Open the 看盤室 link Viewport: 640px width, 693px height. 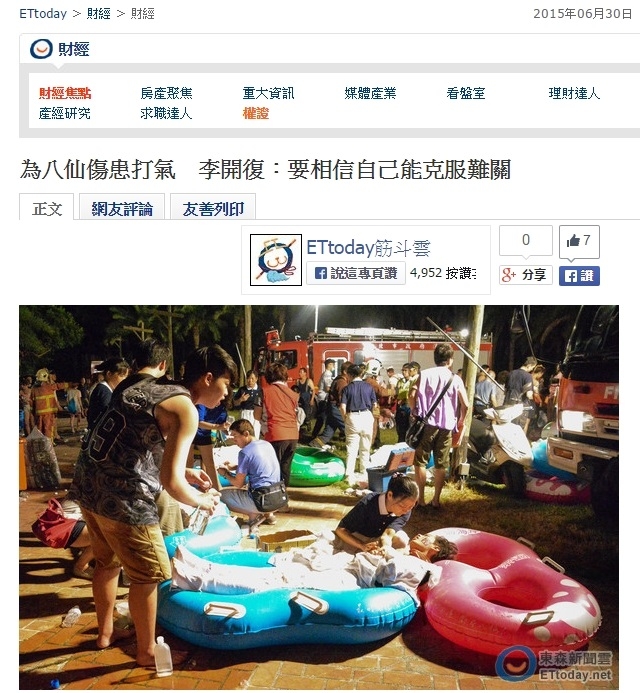[466, 93]
